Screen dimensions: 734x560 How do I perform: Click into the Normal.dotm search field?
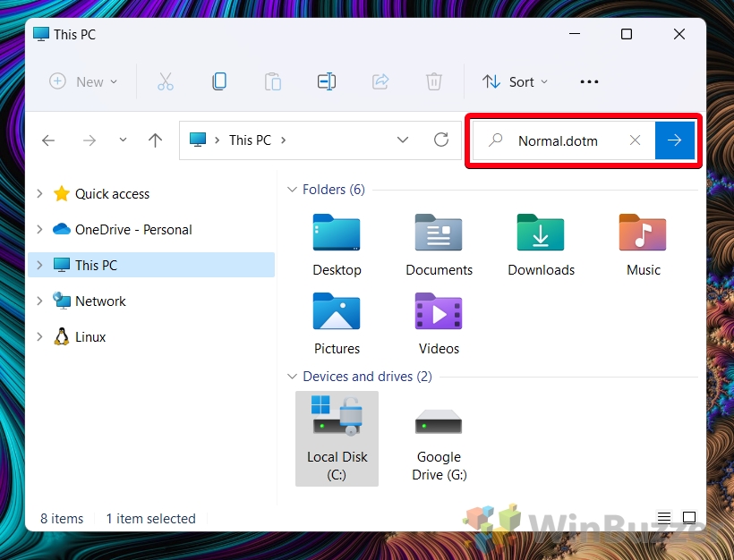[558, 140]
